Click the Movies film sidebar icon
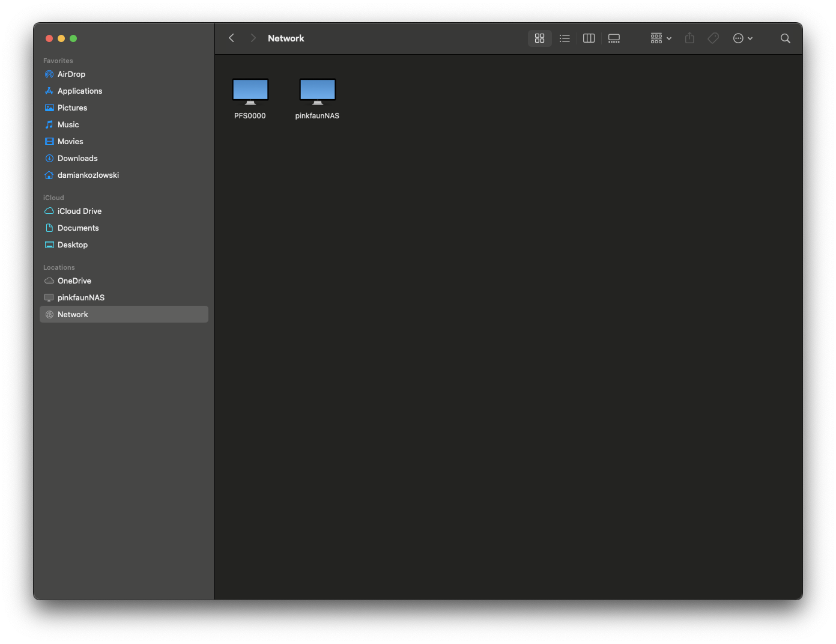The image size is (836, 644). 49,141
